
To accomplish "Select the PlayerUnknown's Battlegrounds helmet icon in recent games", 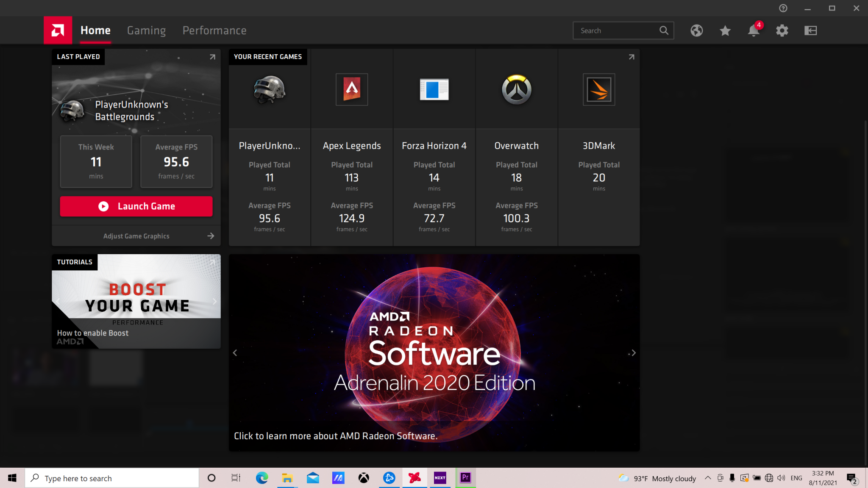I will (x=270, y=89).
